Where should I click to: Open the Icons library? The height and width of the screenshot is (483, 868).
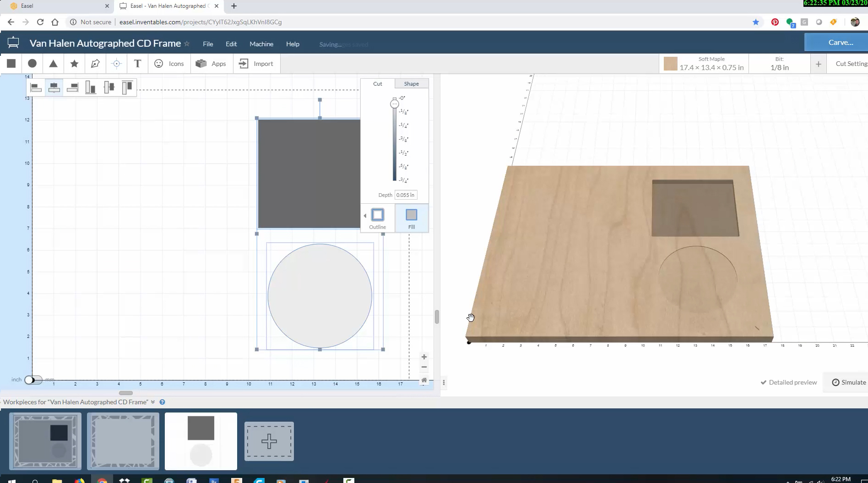tap(169, 64)
